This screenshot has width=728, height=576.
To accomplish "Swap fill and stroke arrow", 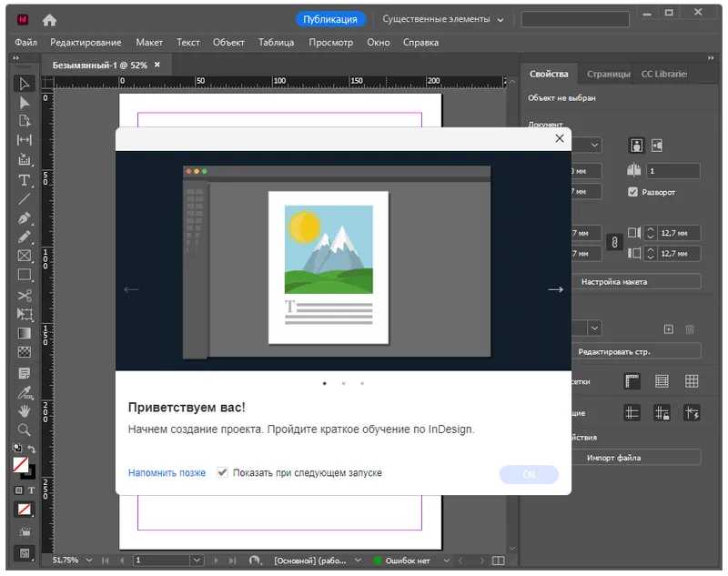I will pyautogui.click(x=32, y=449).
